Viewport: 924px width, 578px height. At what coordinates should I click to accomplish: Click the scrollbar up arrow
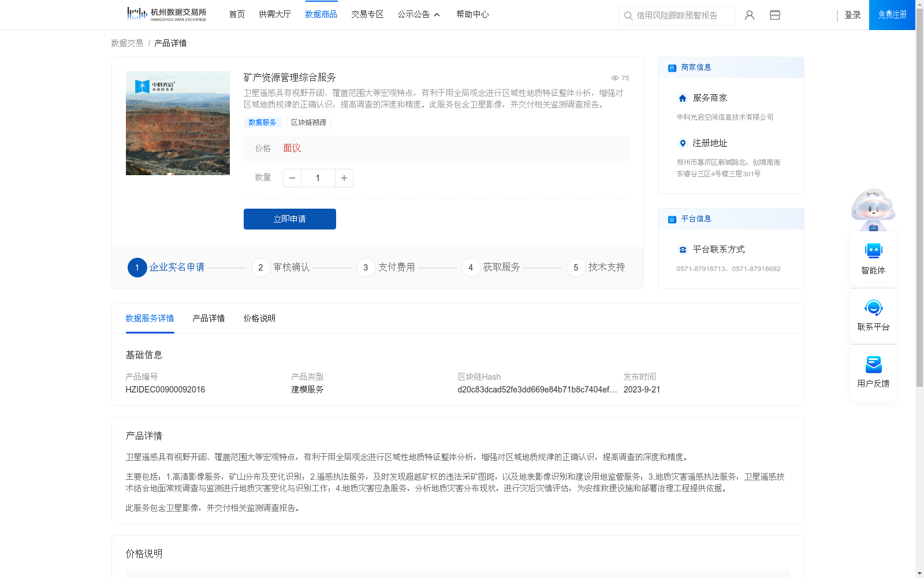(919, 4)
